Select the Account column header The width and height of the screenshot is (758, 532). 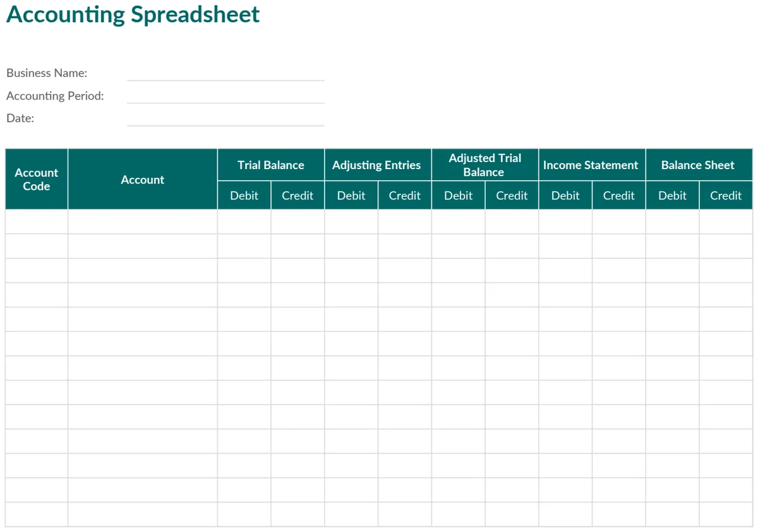pyautogui.click(x=143, y=179)
